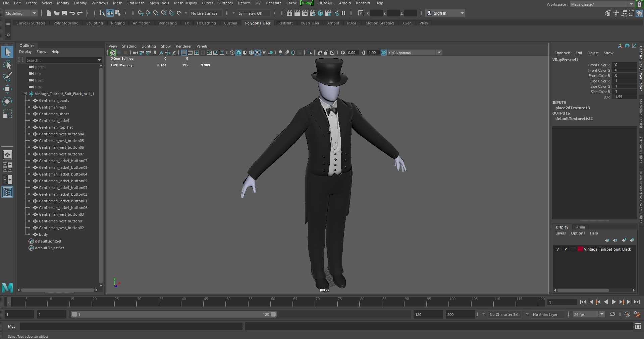The width and height of the screenshot is (644, 339).
Task: Toggle use all lights bulb icon
Action: pyautogui.click(x=264, y=53)
